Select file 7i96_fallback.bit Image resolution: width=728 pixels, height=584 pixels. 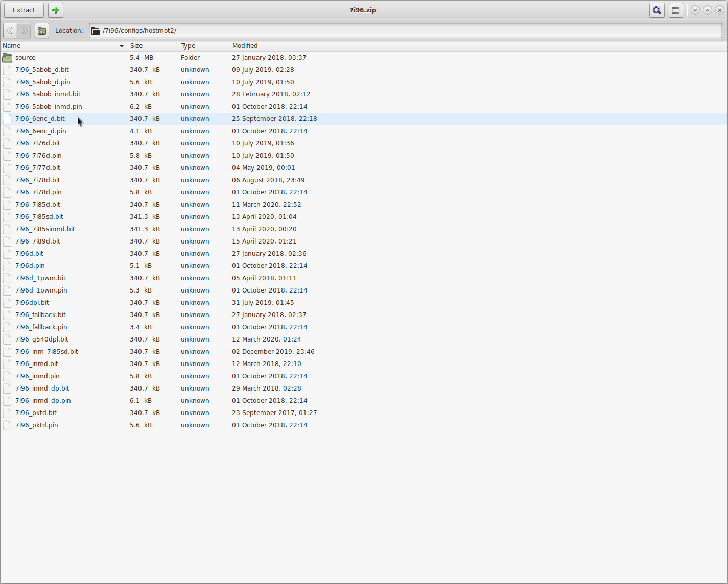(x=40, y=315)
